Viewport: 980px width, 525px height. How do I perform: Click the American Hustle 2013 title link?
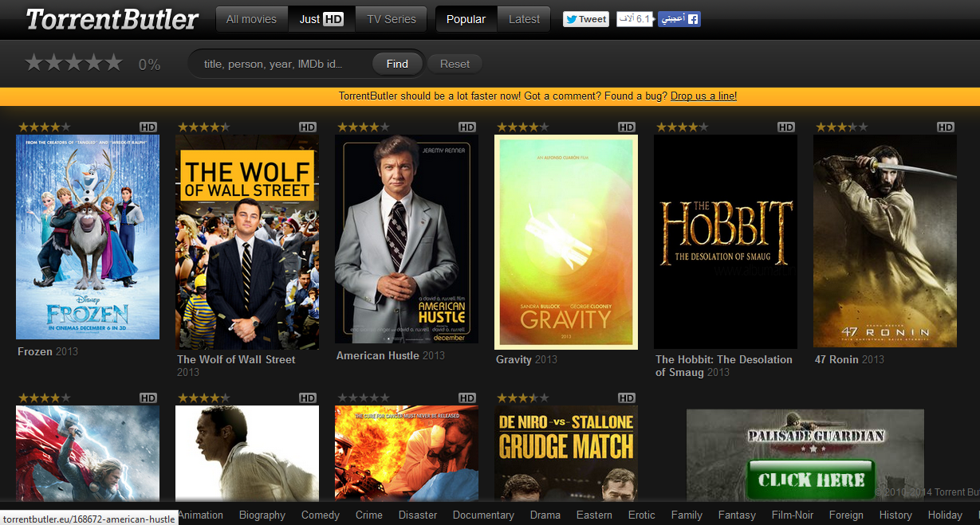391,355
